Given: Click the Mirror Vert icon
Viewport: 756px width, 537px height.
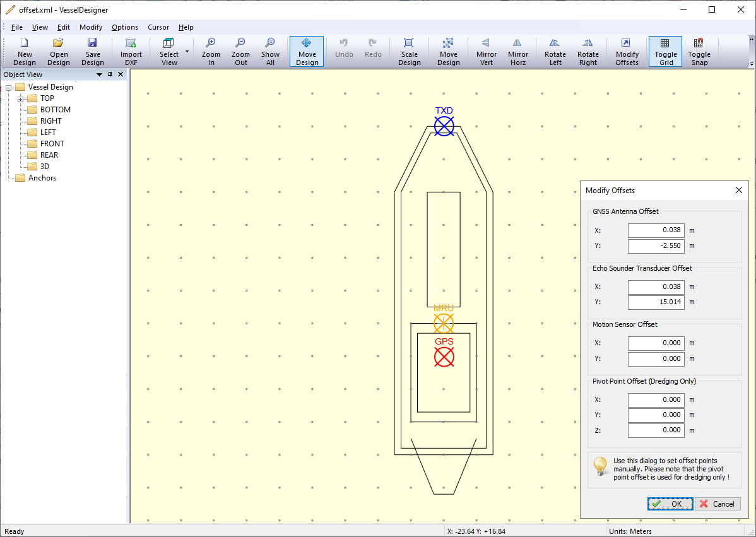Looking at the screenshot, I should click(486, 51).
